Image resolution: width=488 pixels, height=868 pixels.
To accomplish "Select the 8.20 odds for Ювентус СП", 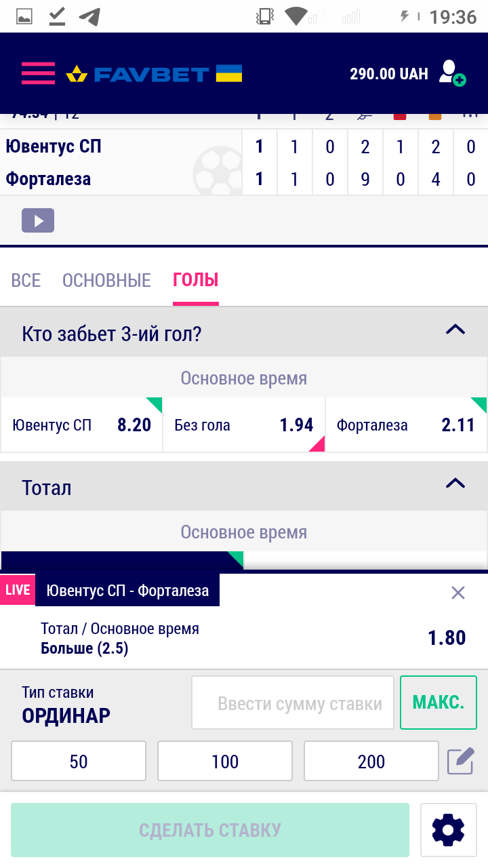I will (81, 425).
